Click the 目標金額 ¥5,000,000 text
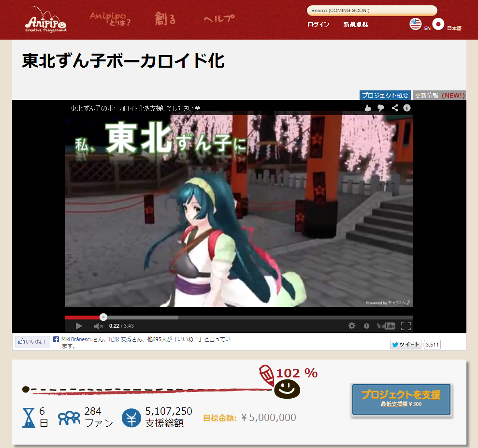 pos(250,418)
